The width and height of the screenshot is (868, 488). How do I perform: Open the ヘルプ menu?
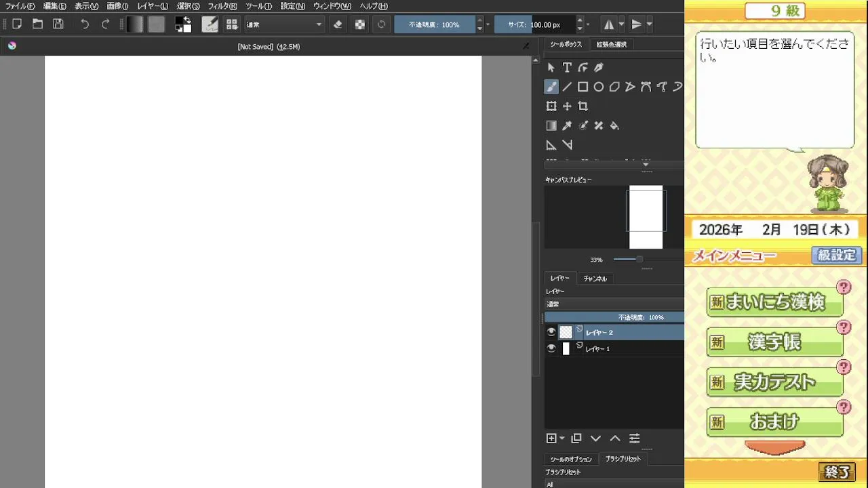pos(374,6)
